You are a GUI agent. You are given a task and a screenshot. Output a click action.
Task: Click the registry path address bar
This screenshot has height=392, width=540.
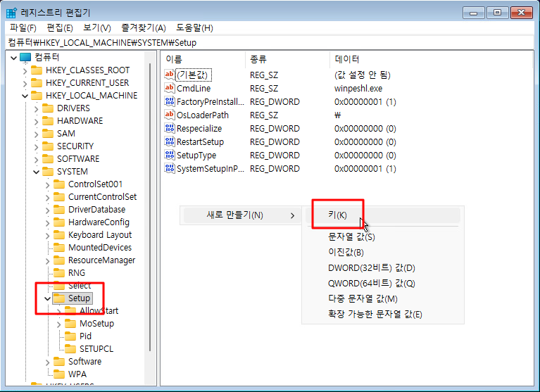pyautogui.click(x=270, y=43)
